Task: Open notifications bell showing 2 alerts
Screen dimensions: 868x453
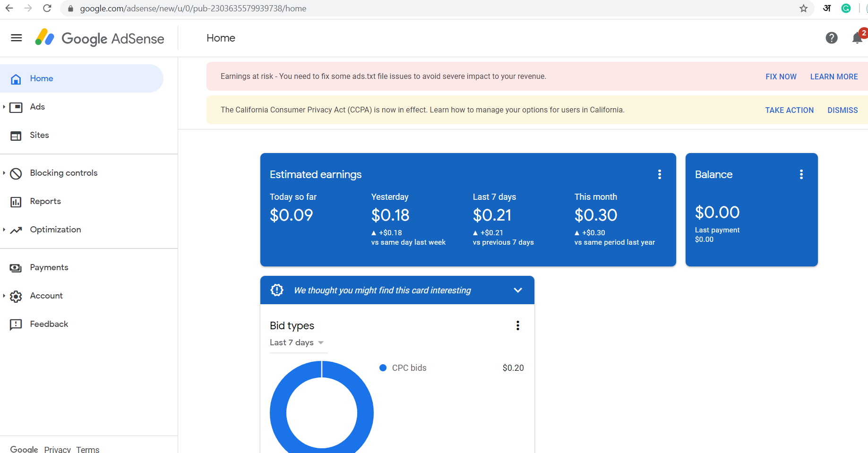Action: click(857, 38)
